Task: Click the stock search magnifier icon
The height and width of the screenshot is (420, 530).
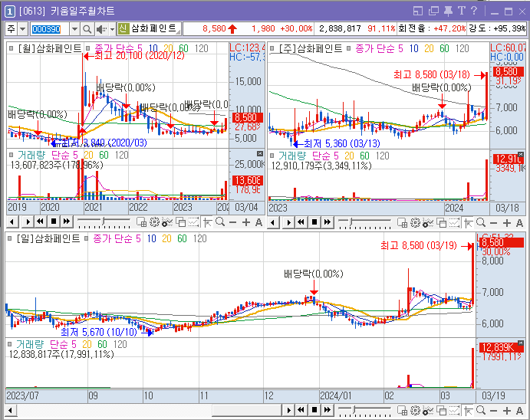Action: (x=87, y=29)
